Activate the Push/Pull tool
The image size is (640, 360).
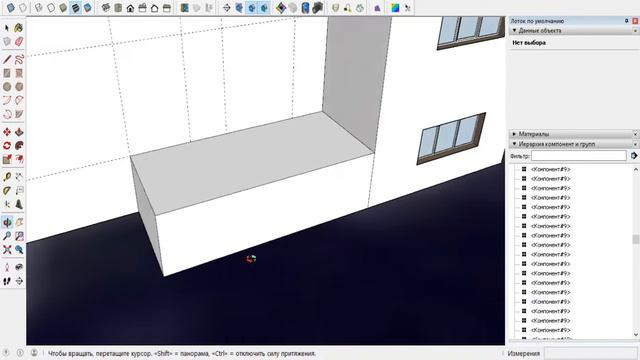point(19,132)
